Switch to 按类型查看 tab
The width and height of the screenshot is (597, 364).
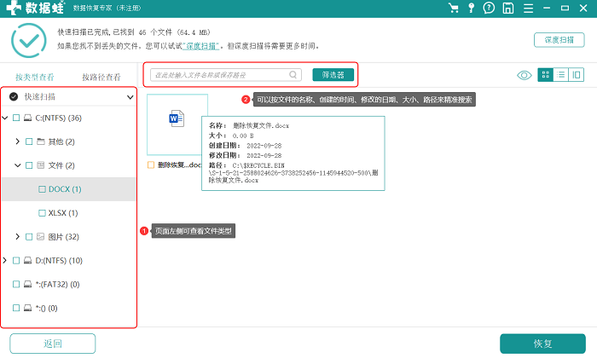pos(35,77)
